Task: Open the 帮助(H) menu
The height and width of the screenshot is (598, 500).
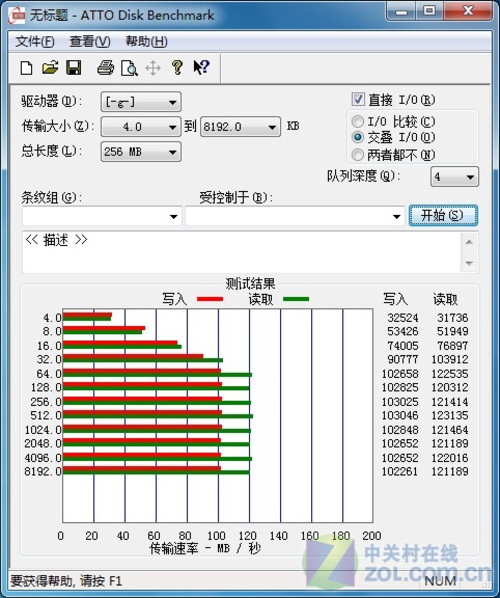Action: 146,41
